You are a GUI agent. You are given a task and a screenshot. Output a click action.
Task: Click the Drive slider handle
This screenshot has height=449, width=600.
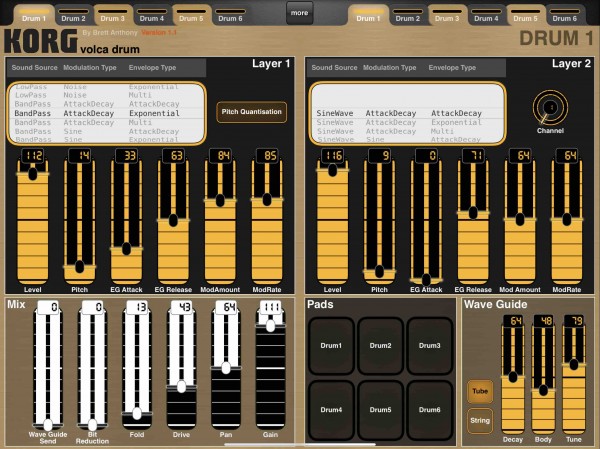pyautogui.click(x=181, y=387)
